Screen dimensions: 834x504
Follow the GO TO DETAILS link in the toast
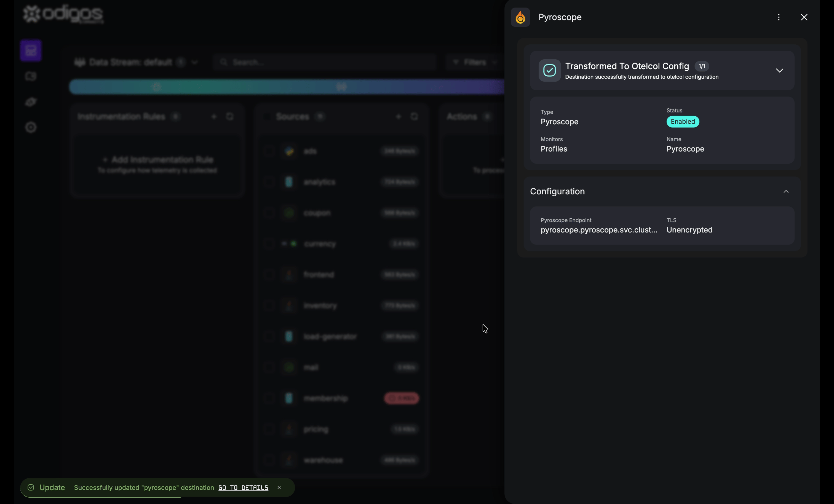[x=243, y=487]
